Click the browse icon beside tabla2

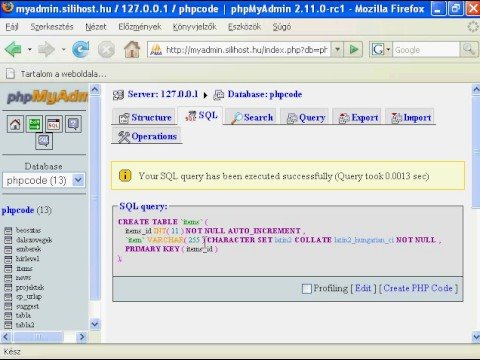point(8,325)
